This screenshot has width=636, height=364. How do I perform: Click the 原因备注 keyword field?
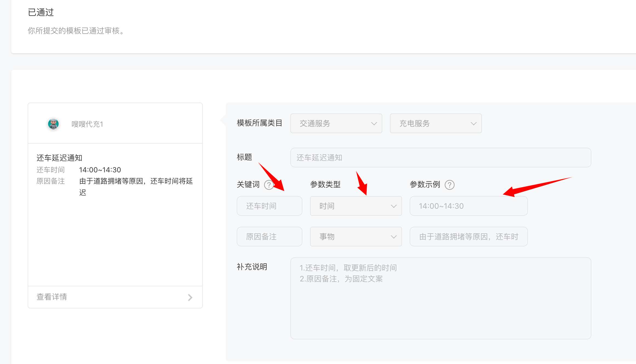tap(269, 237)
